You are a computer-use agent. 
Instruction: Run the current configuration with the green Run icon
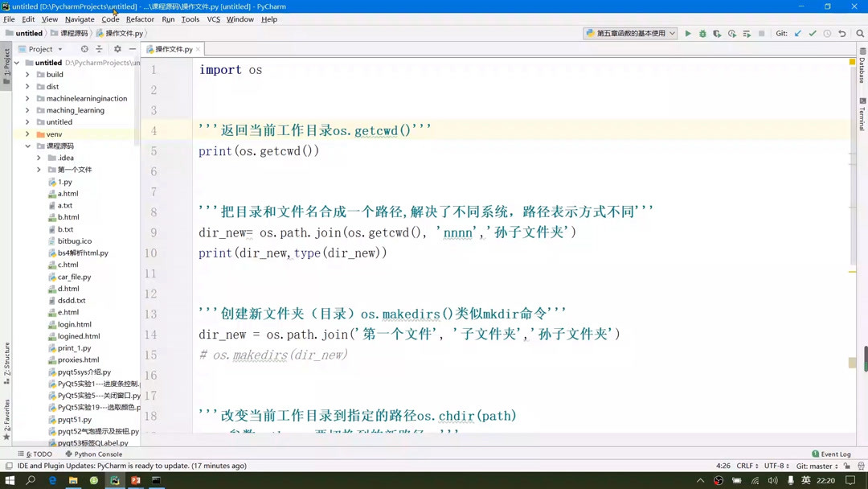688,33
